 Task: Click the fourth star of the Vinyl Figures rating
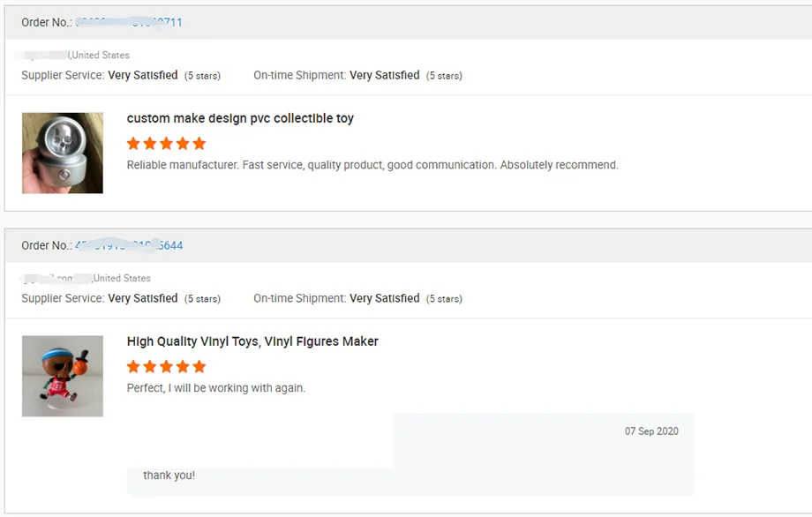tap(183, 366)
